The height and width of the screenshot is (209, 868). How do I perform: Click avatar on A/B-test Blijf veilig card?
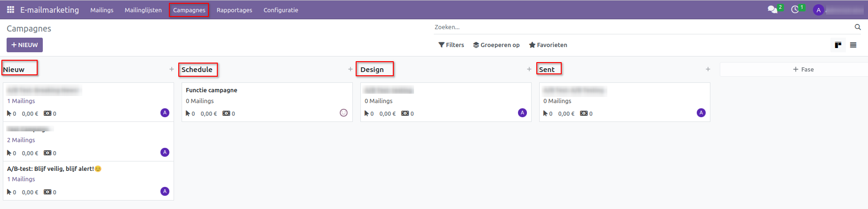click(x=165, y=191)
